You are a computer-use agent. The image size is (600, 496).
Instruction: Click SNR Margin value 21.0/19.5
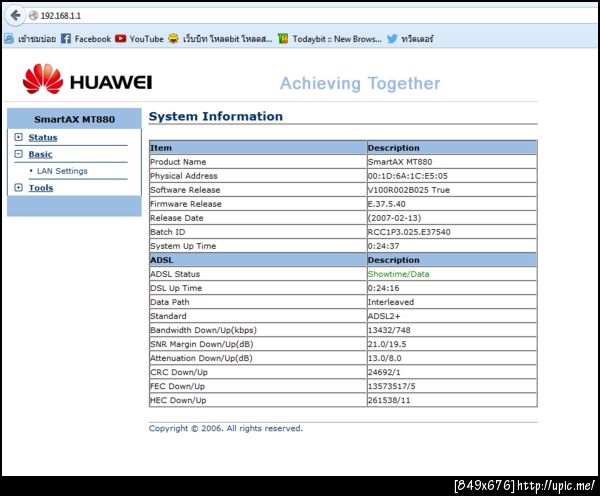tap(387, 344)
